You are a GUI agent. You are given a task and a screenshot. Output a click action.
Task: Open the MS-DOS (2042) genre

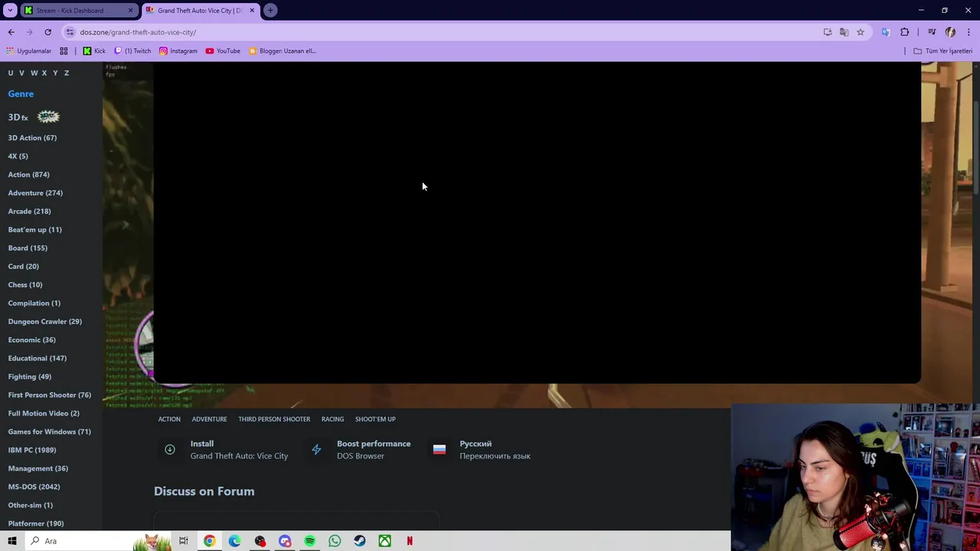tap(34, 487)
